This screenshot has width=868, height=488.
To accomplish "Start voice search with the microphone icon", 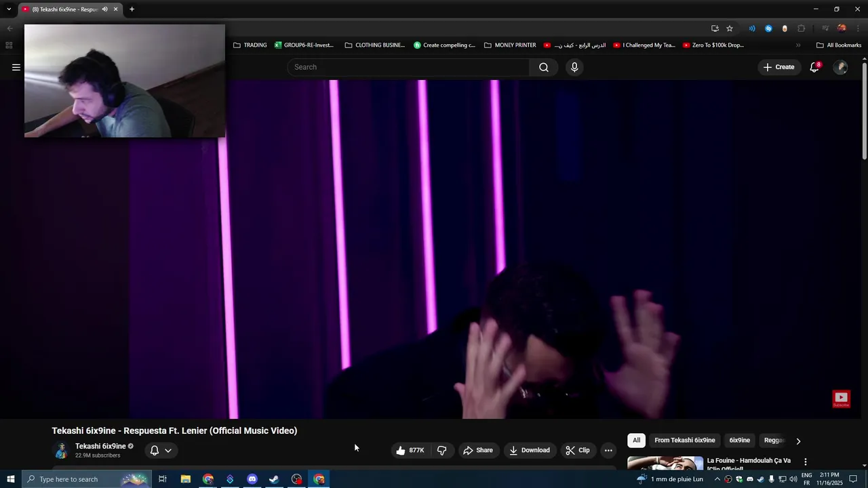I will [574, 67].
